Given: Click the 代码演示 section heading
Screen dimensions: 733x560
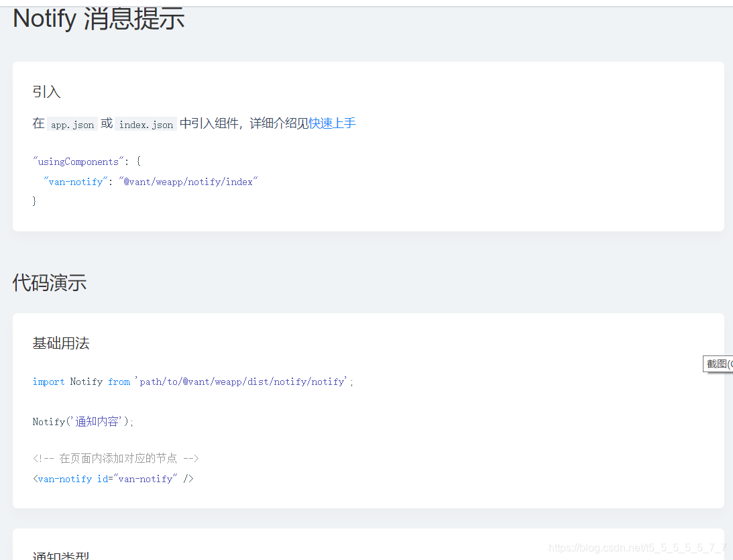Looking at the screenshot, I should point(50,282).
